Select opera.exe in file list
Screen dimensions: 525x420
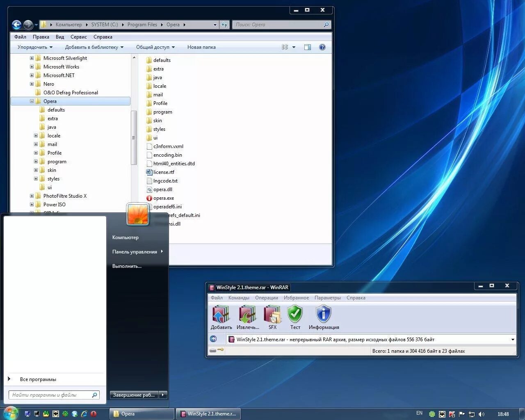pyautogui.click(x=160, y=198)
